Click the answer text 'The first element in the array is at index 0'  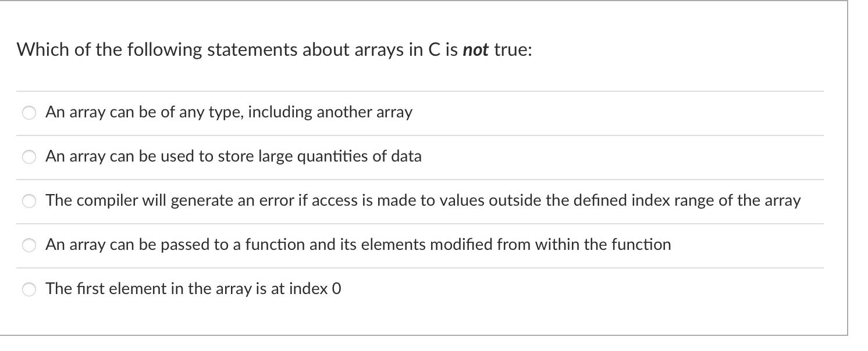tap(194, 289)
